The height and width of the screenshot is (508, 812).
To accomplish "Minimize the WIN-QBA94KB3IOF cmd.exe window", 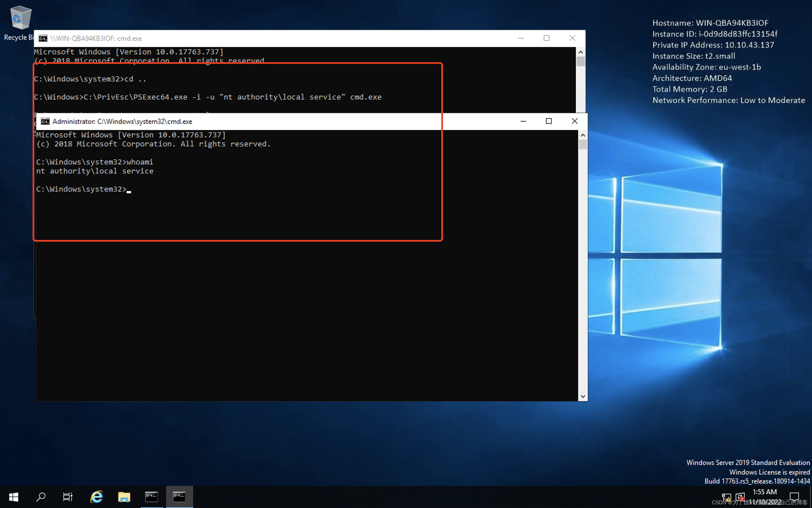I will pos(521,38).
